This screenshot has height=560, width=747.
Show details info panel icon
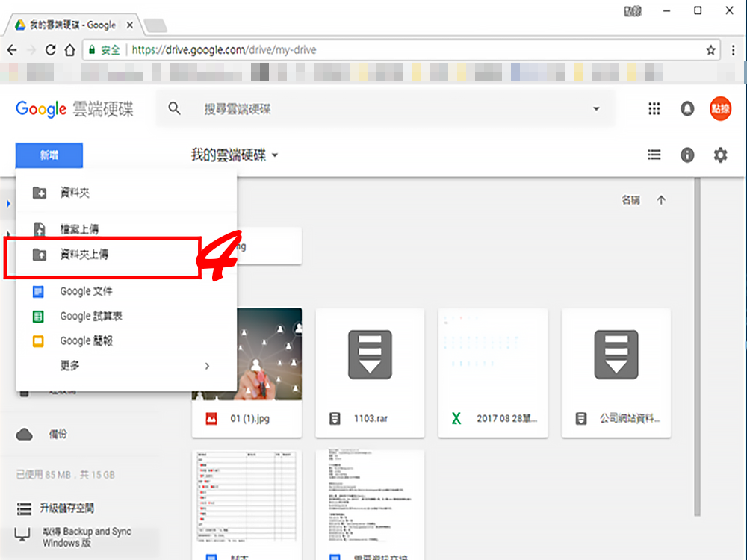687,155
